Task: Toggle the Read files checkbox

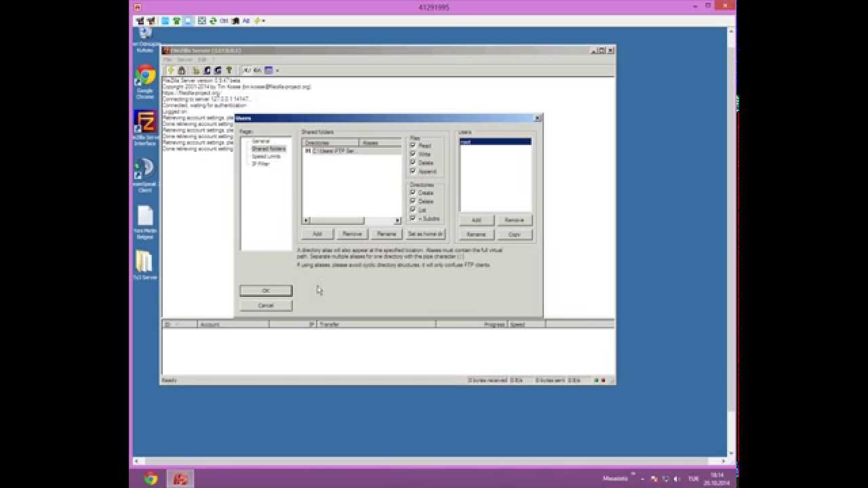Action: coord(412,146)
